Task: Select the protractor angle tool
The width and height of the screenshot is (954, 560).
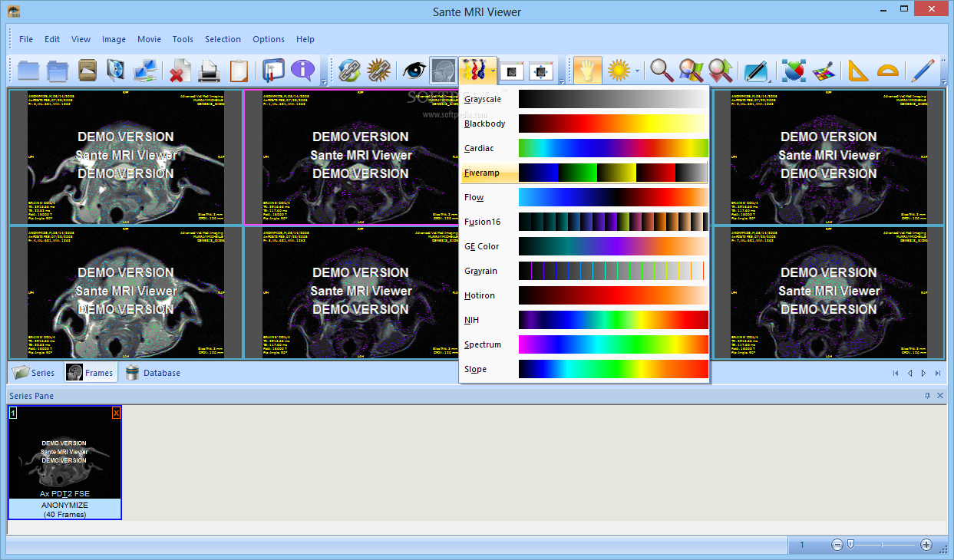Action: (x=887, y=71)
